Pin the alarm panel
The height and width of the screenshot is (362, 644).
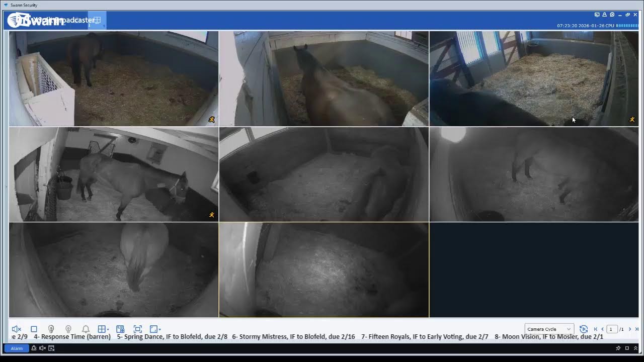click(x=618, y=348)
